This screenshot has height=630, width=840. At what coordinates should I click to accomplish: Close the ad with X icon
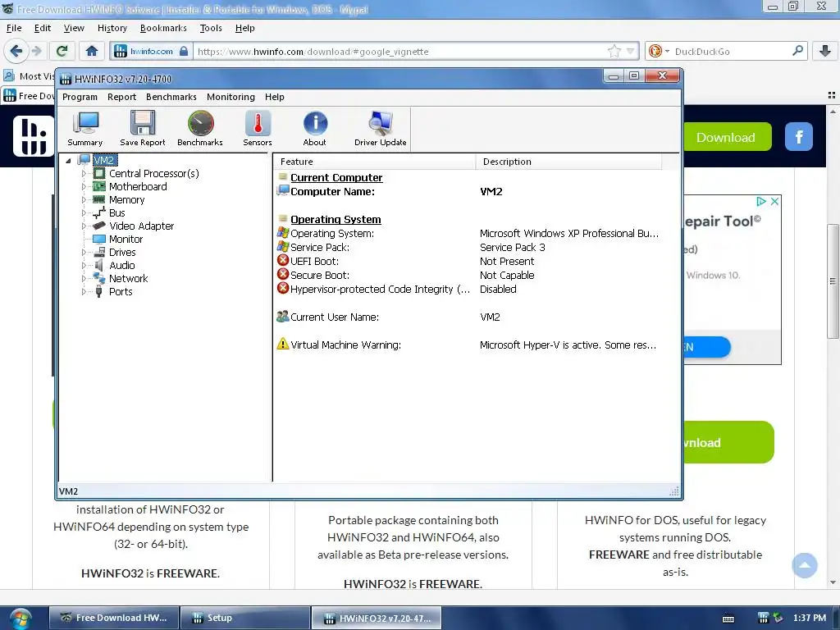tap(774, 202)
